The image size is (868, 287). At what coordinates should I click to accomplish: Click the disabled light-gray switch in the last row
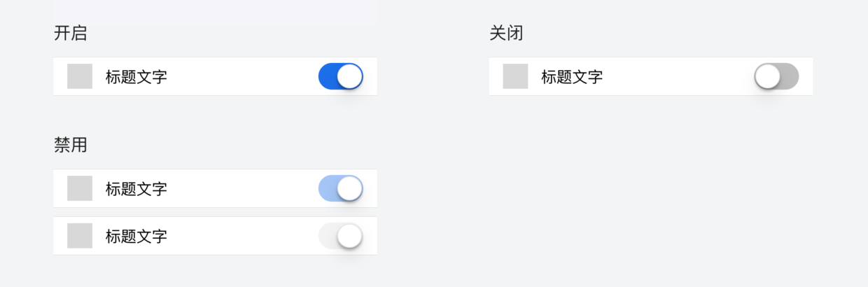(x=341, y=236)
